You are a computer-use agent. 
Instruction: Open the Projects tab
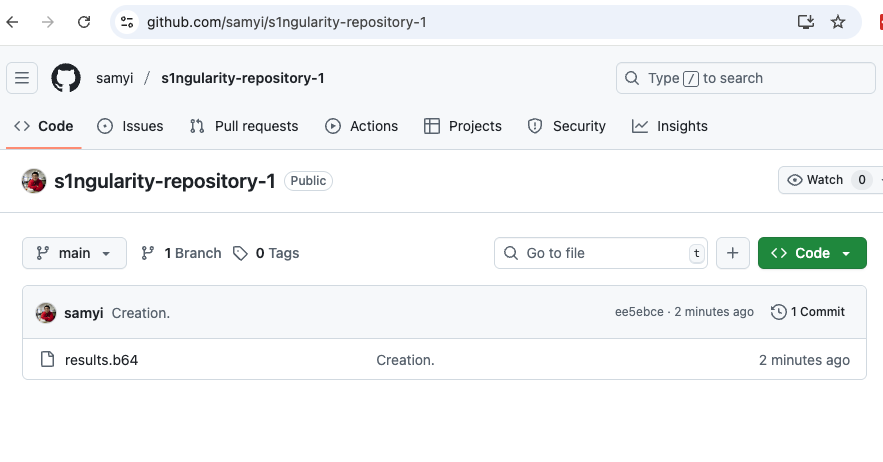[462, 126]
